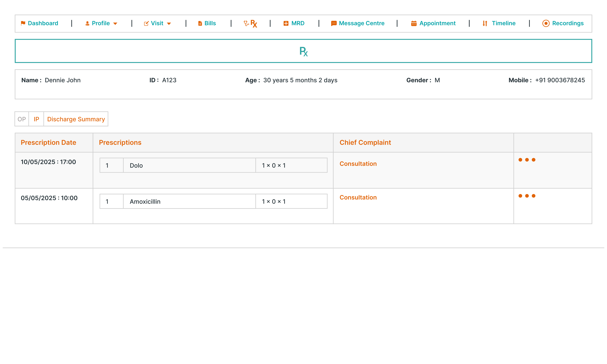
Task: Click the large Rx header banner
Action: point(303,51)
